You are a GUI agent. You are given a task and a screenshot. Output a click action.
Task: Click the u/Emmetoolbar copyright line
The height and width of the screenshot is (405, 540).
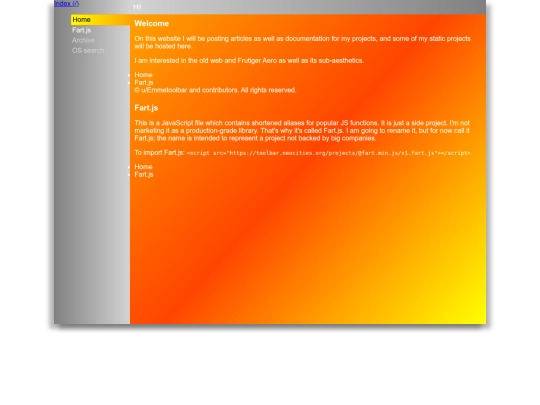(215, 90)
